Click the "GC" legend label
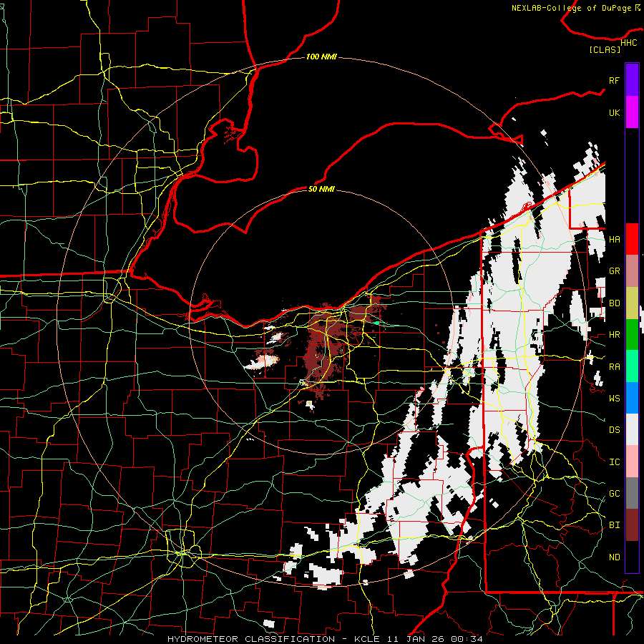Image resolution: width=644 pixels, height=644 pixels. (614, 494)
